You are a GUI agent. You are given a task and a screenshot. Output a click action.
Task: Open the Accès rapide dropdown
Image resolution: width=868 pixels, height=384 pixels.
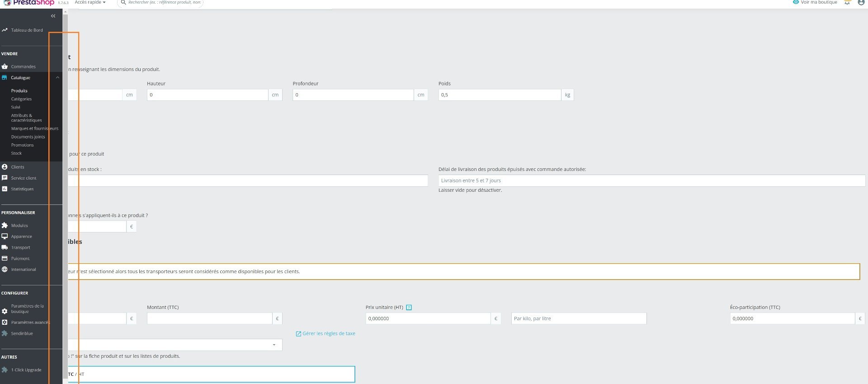coord(90,2)
